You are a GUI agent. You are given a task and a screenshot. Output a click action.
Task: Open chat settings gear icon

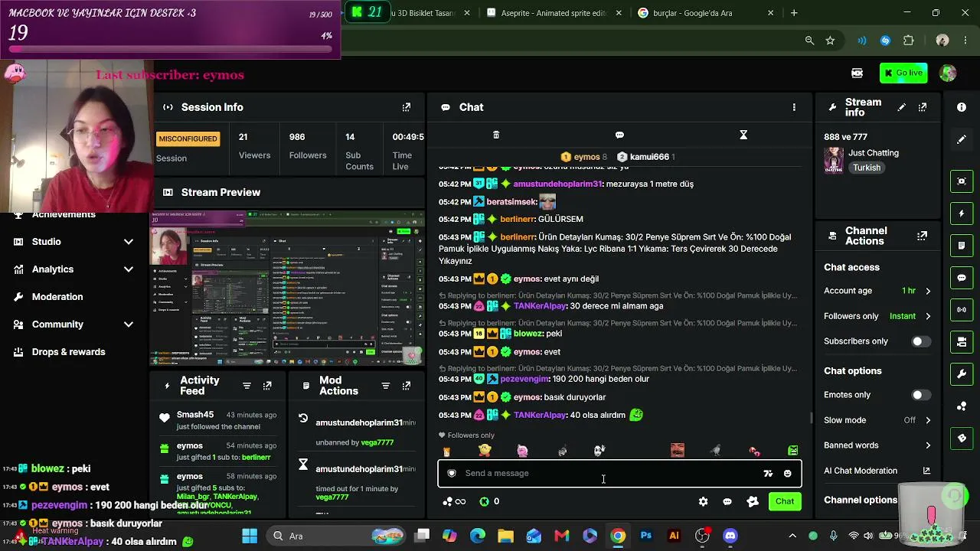(703, 501)
